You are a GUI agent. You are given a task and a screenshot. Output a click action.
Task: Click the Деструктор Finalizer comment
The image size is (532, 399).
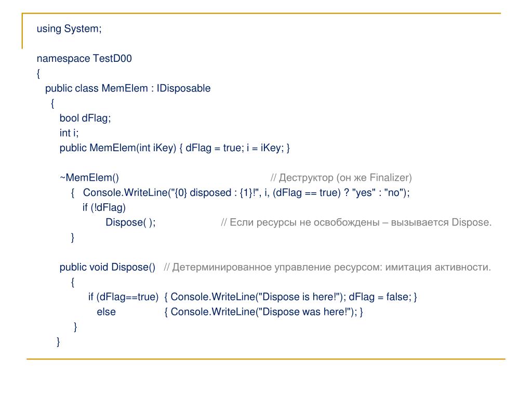click(341, 178)
